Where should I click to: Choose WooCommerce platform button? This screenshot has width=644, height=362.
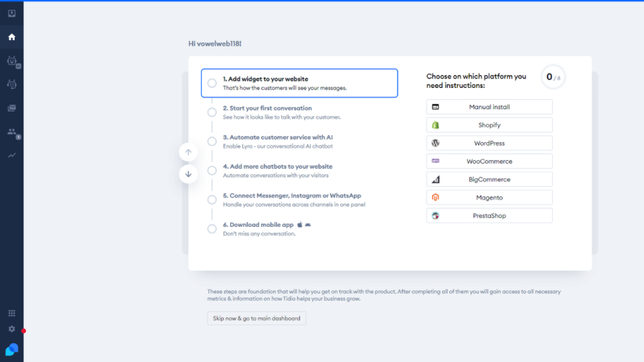pyautogui.click(x=489, y=162)
